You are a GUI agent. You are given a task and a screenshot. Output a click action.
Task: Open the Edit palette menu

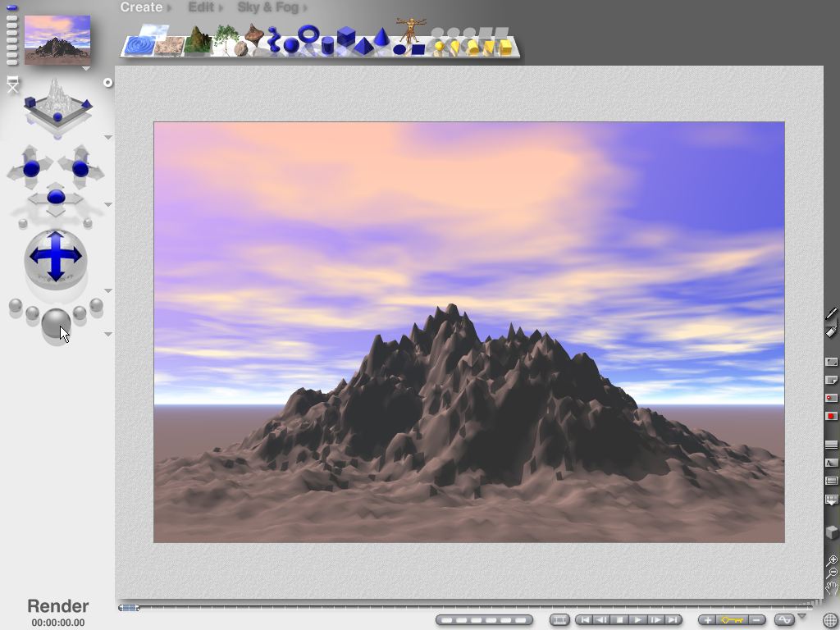pos(201,7)
